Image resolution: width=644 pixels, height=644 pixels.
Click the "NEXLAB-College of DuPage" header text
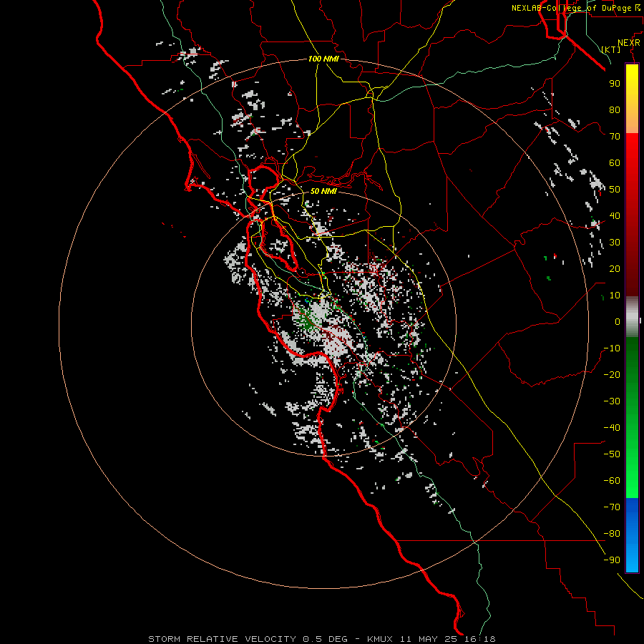(572, 8)
